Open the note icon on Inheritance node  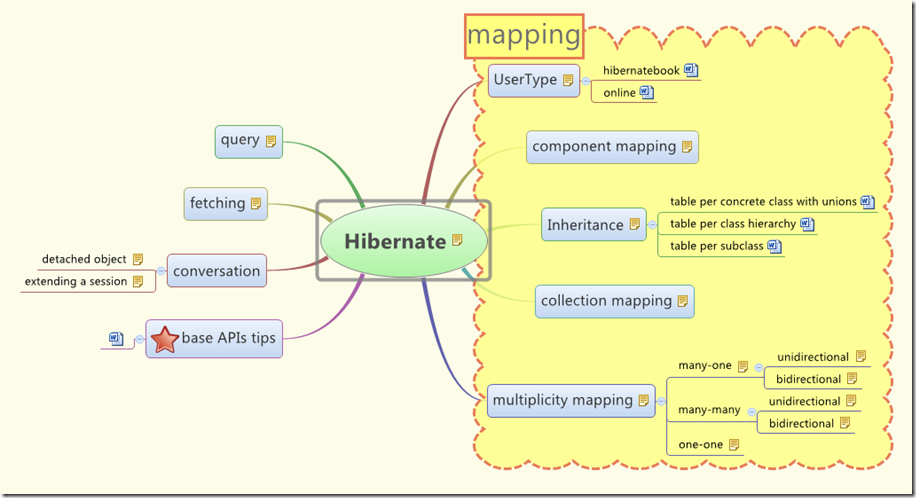coord(635,224)
